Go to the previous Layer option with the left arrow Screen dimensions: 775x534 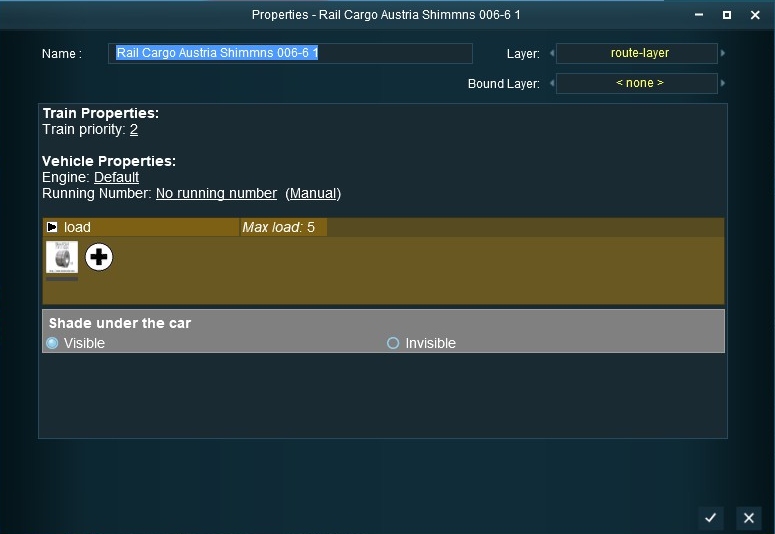tap(552, 53)
